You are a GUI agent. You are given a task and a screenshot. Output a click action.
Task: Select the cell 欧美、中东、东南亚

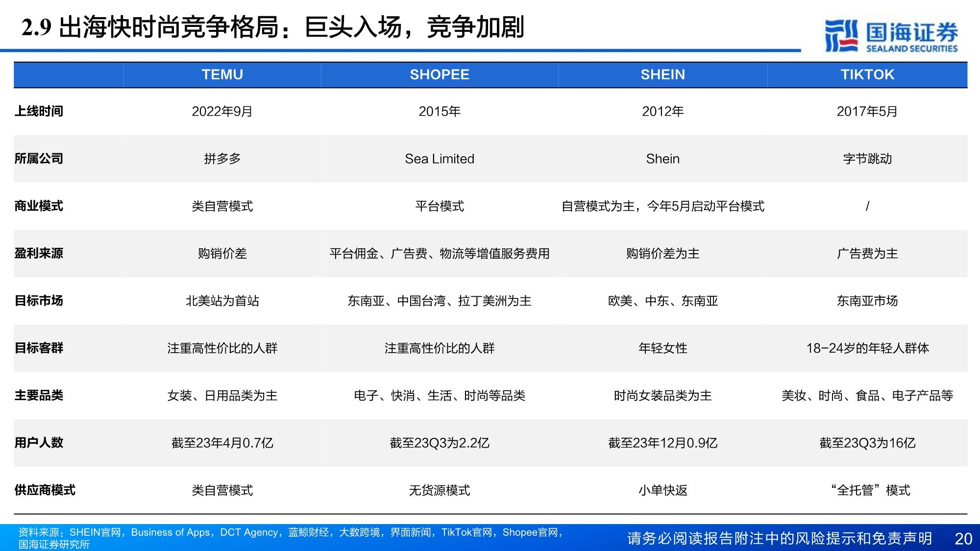tap(662, 301)
